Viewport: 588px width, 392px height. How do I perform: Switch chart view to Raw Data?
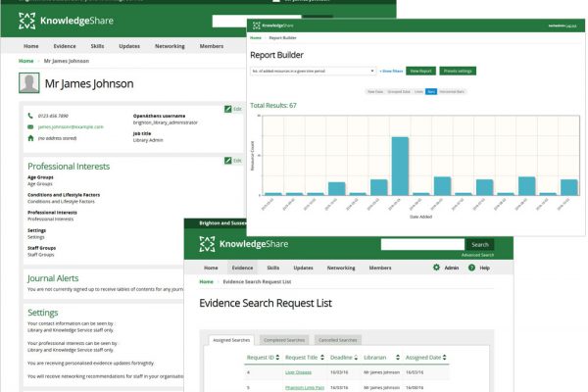pyautogui.click(x=374, y=91)
